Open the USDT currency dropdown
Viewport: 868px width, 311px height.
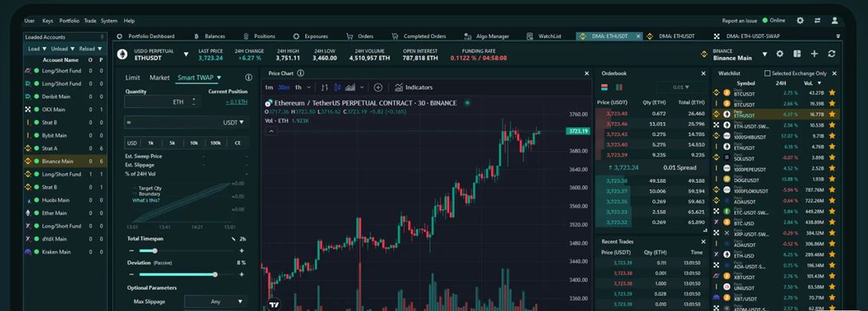pos(233,122)
